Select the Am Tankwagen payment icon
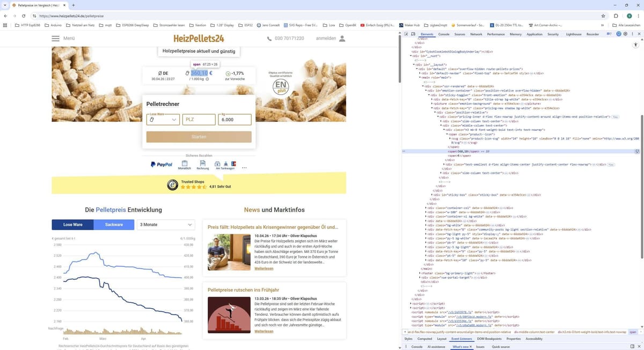Image resolution: width=644 pixels, height=350 pixels. click(x=225, y=165)
